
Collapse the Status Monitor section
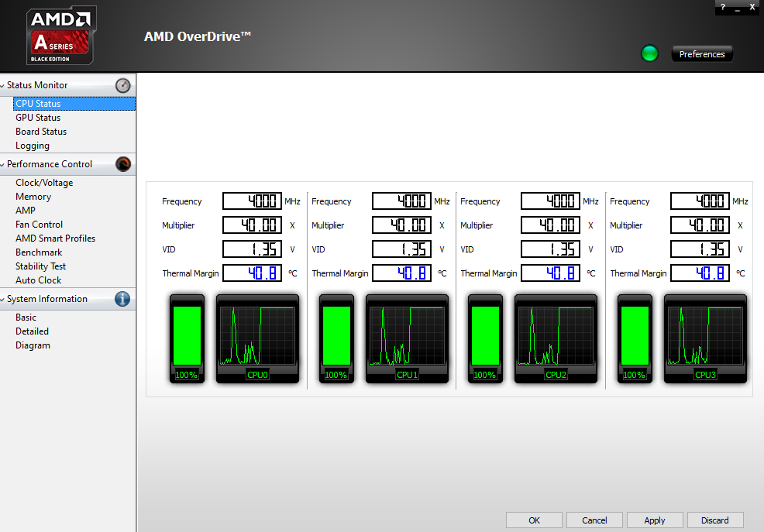pos(3,86)
